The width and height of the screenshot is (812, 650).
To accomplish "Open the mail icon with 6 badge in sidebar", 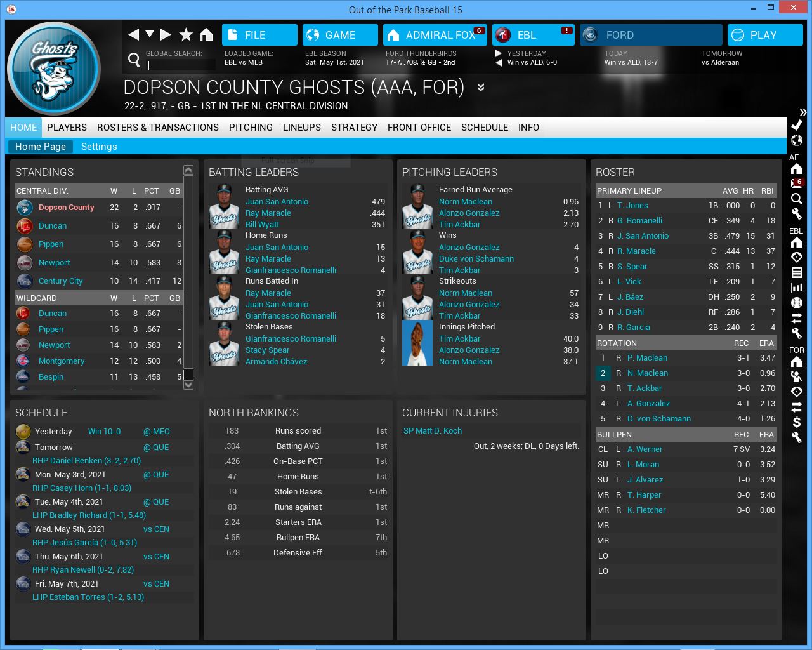I will pyautogui.click(x=797, y=184).
